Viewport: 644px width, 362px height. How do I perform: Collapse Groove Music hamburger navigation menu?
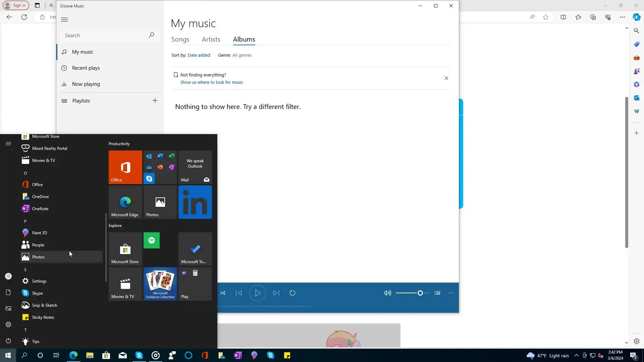pos(64,19)
